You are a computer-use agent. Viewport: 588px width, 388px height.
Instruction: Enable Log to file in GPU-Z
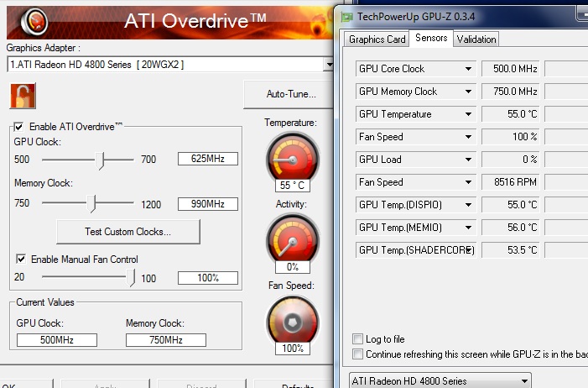coord(357,339)
